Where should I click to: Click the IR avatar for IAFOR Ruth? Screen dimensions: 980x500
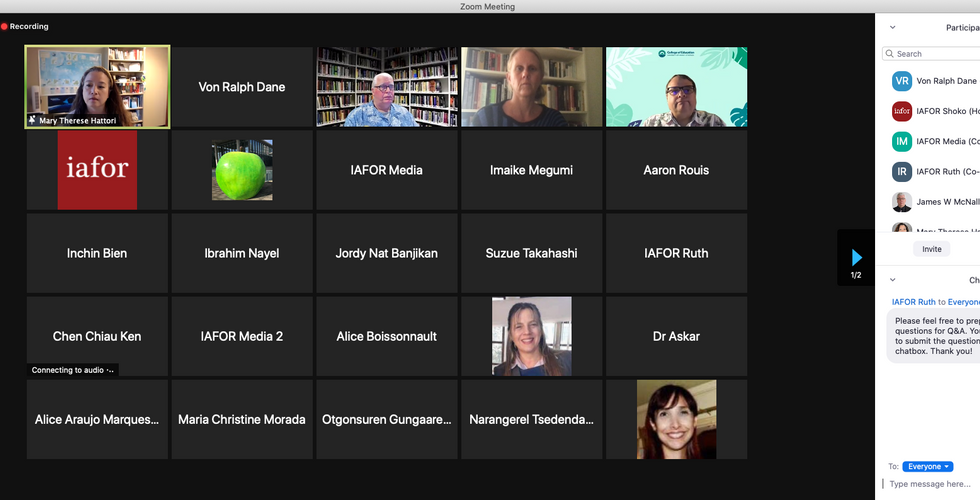(902, 171)
